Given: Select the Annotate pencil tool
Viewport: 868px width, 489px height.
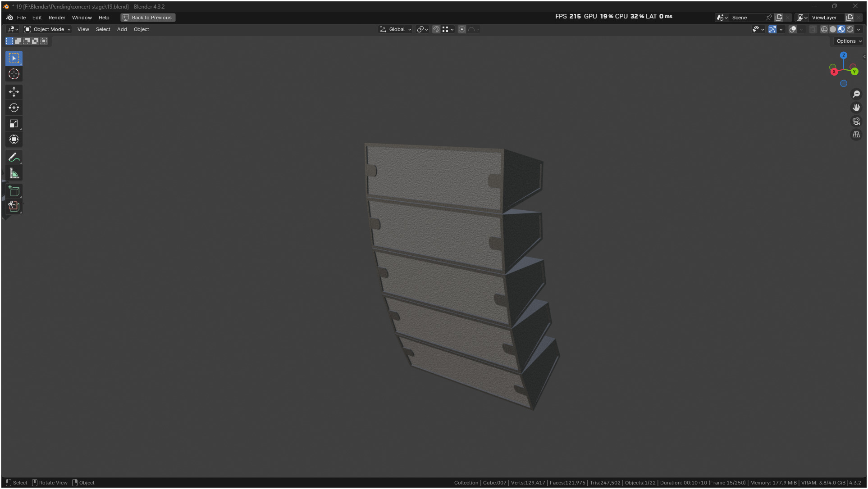Looking at the screenshot, I should coord(14,158).
